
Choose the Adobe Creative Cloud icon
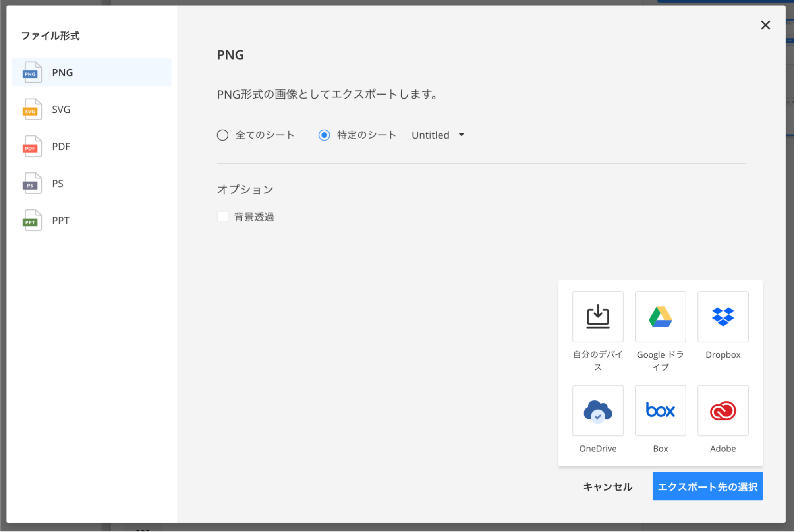(723, 410)
